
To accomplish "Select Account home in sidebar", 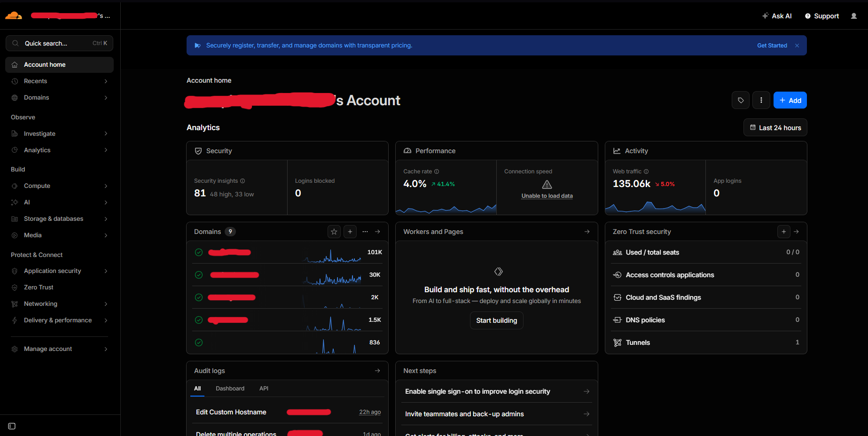I will [x=59, y=65].
